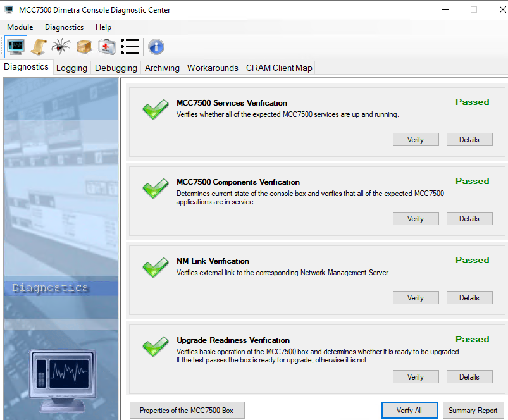Open the Diagnostics menu in menu bar
Screen dimensions: 508x420
pos(64,27)
